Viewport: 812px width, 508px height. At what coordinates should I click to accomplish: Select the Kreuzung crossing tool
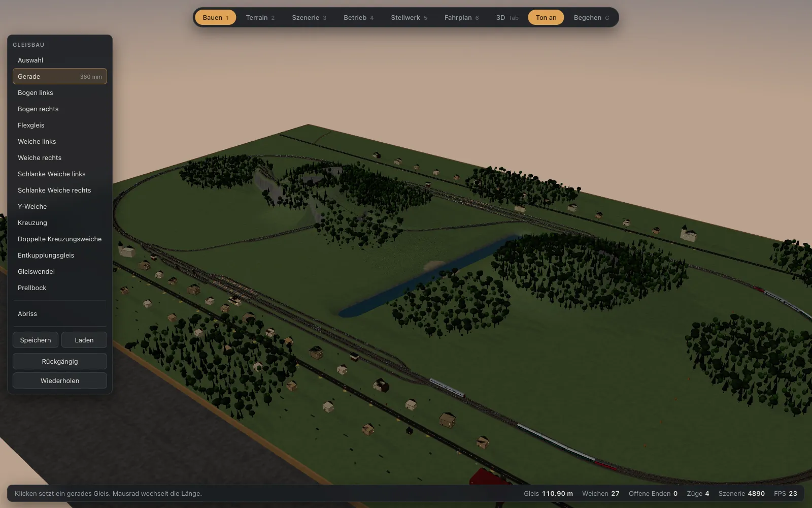60,223
